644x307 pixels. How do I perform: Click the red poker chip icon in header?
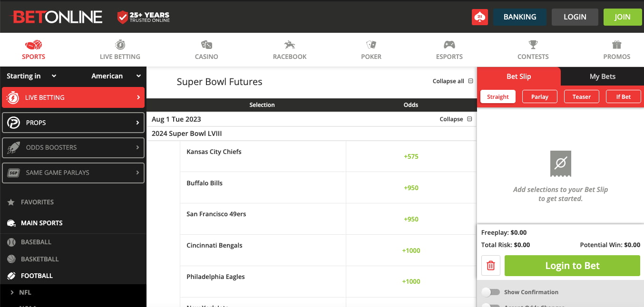(x=480, y=17)
